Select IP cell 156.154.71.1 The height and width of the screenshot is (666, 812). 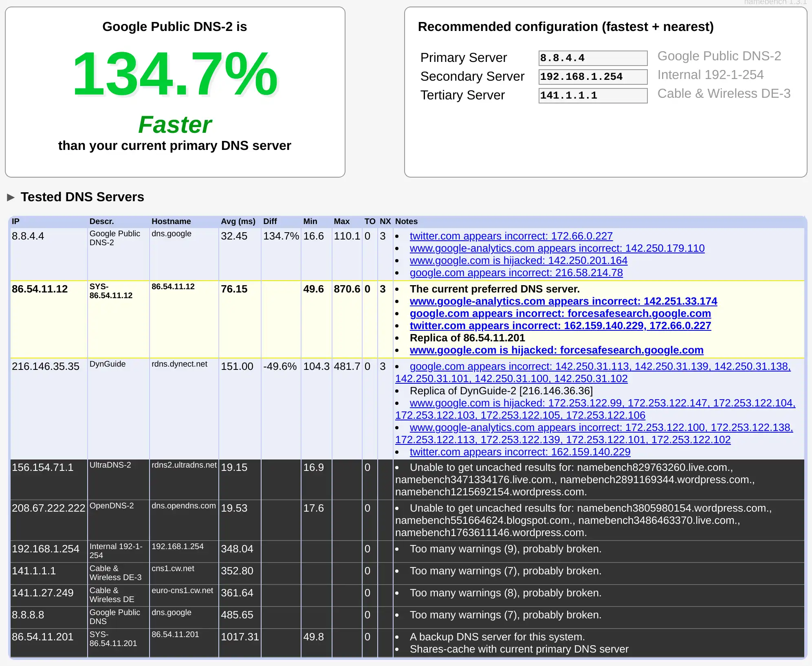pos(42,468)
